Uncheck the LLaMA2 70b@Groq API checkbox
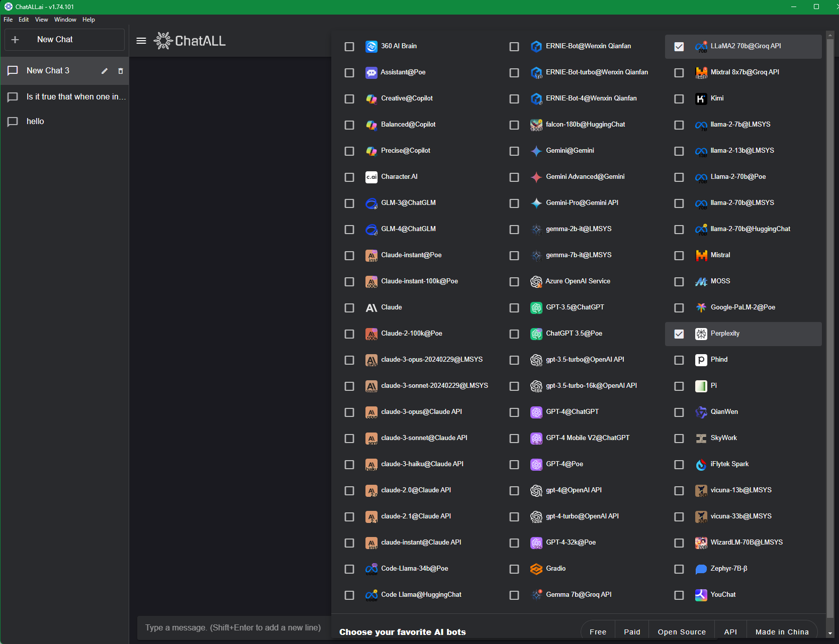 coord(679,47)
